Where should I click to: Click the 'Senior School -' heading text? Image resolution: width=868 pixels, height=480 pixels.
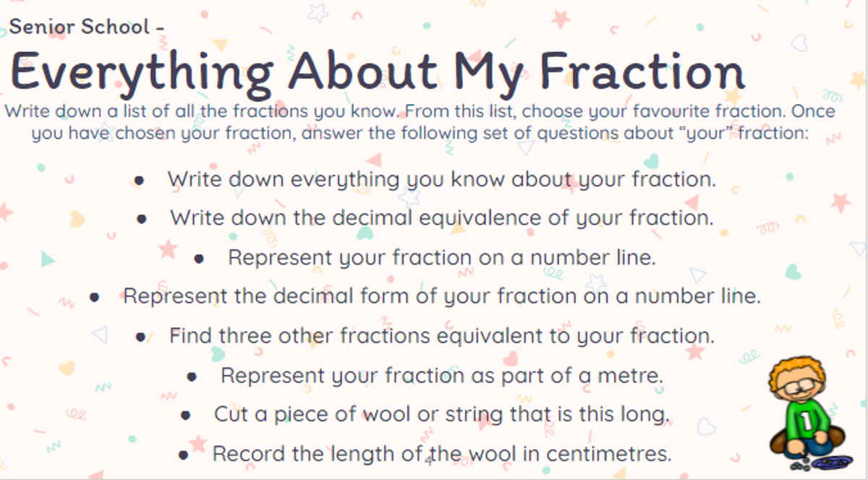tap(87, 27)
